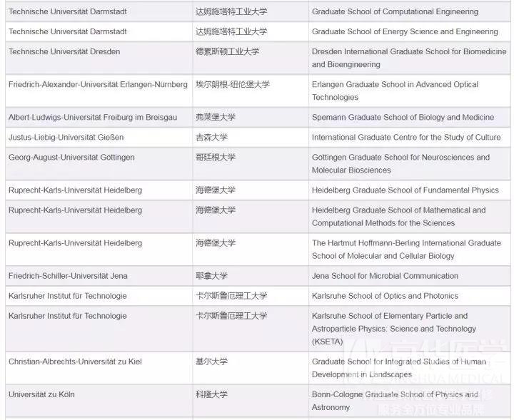Select 'Bonn-Cologne Graduate School of Physics and' text
The width and height of the screenshot is (514, 420).
395,394
